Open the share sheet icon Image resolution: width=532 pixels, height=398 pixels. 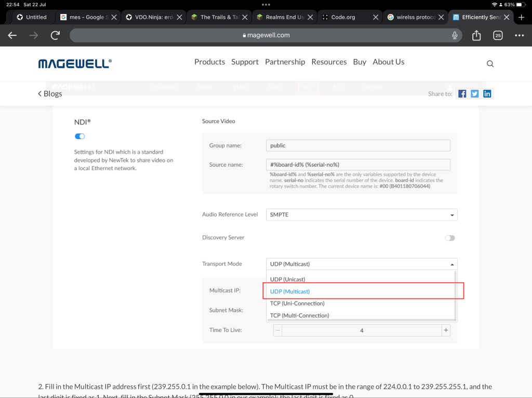click(476, 35)
